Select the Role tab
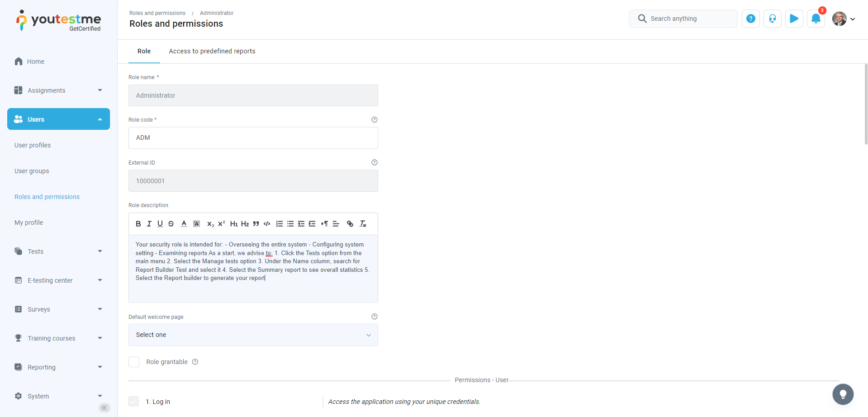 coord(144,51)
